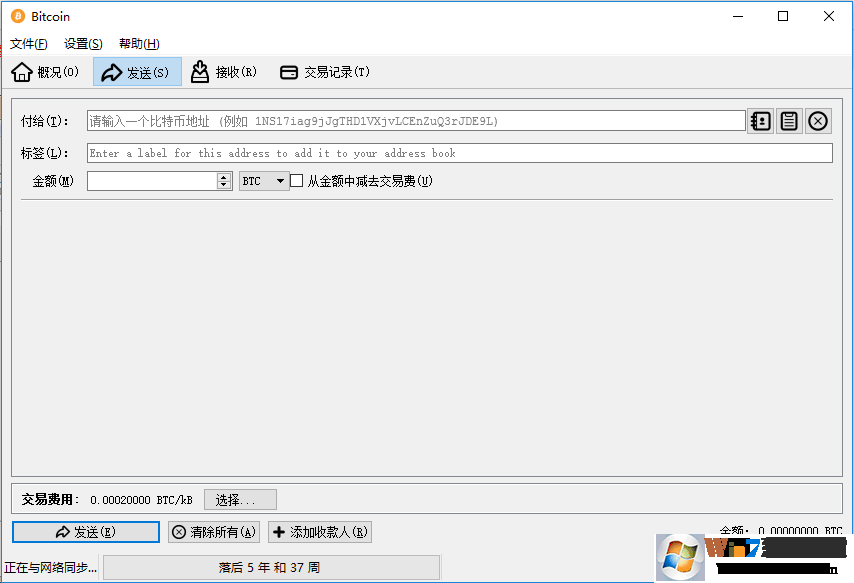Open the address book icon button
This screenshot has width=854, height=583.
760,121
